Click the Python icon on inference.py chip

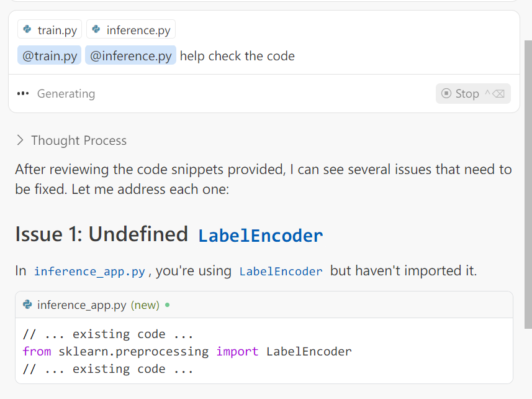coord(96,30)
